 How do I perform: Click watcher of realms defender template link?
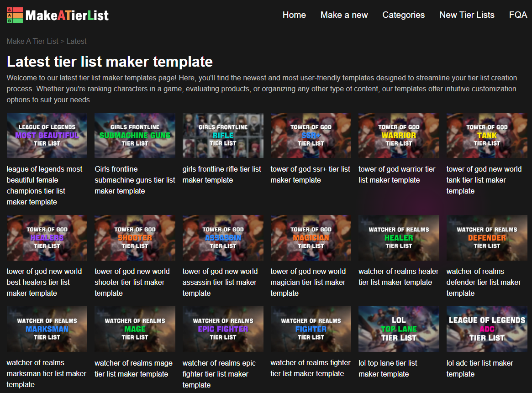pos(484,282)
